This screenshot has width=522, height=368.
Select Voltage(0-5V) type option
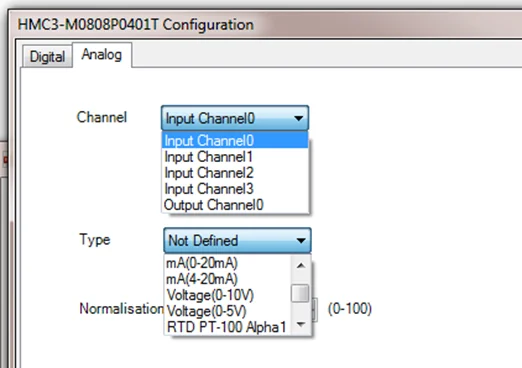coord(228,311)
